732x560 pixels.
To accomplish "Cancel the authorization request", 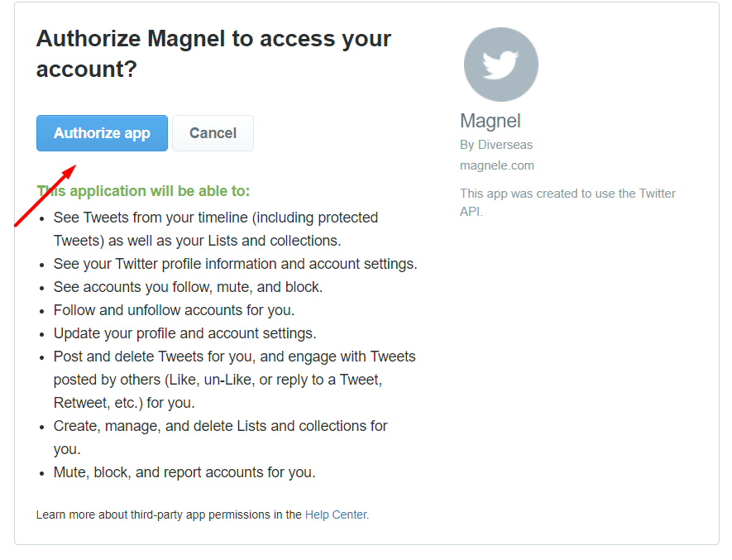I will click(x=213, y=133).
